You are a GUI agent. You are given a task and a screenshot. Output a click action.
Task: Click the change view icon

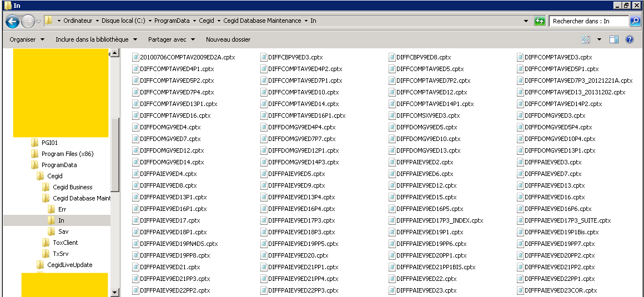point(586,39)
